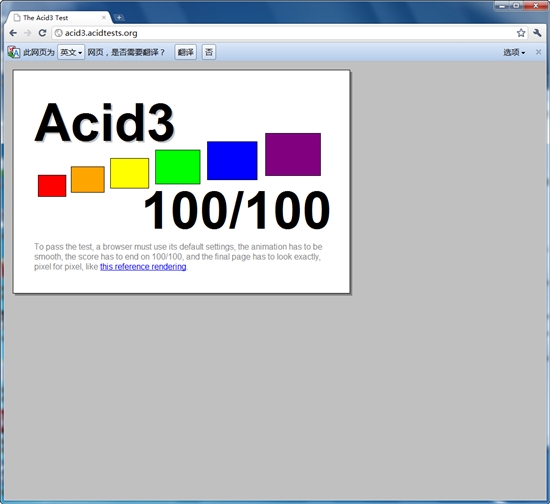This screenshot has height=504, width=550.
Task: Click the site info icon in address bar
Action: (59, 33)
